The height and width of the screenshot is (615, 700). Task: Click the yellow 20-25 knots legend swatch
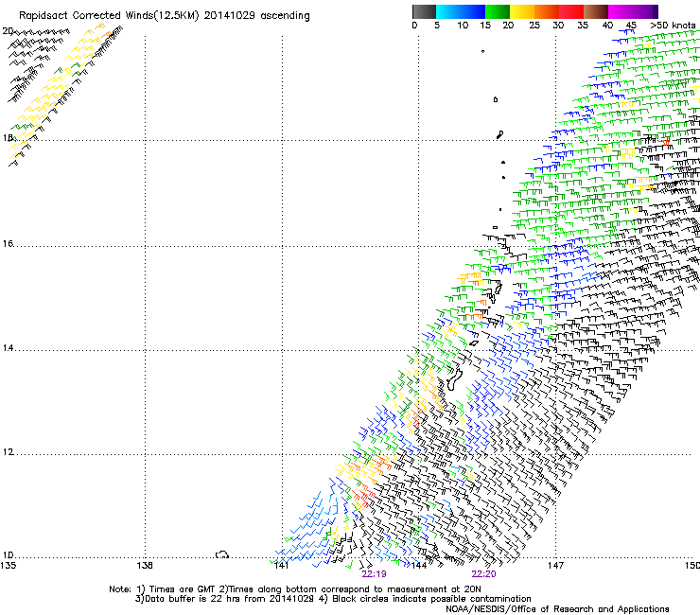522,11
